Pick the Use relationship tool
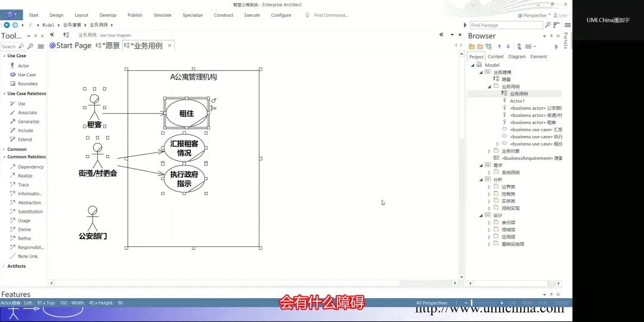Screen dimensions: 644x322 coord(18,104)
